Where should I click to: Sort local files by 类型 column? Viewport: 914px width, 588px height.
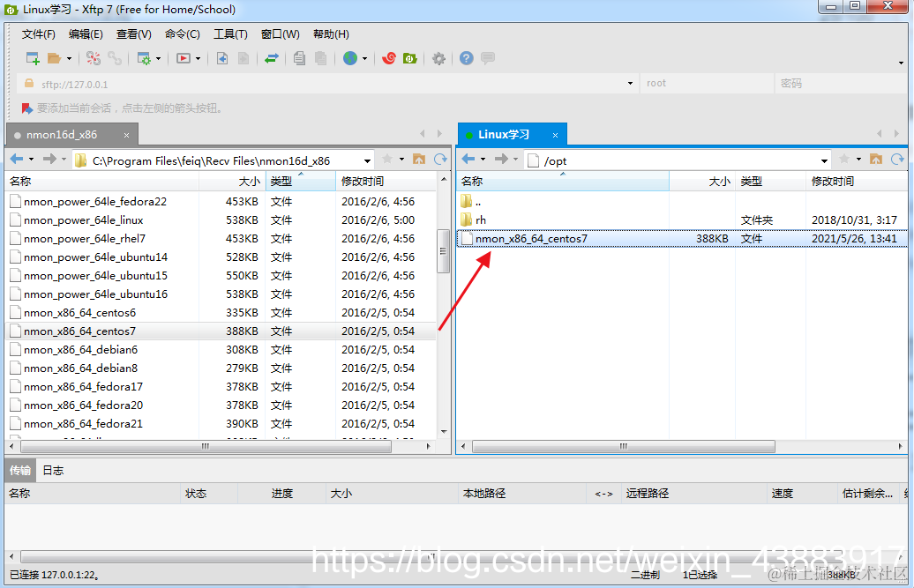301,181
